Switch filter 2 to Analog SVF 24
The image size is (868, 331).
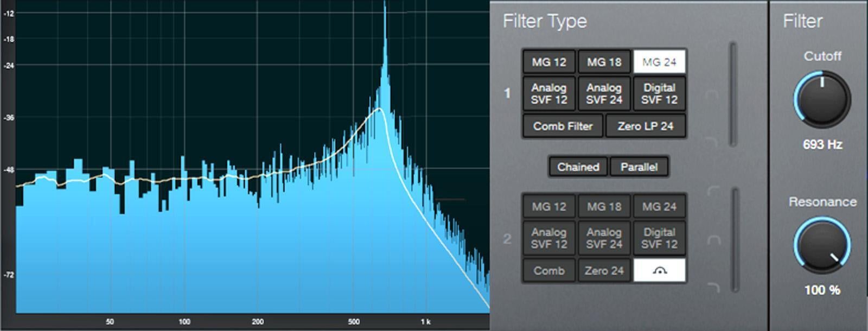(604, 238)
